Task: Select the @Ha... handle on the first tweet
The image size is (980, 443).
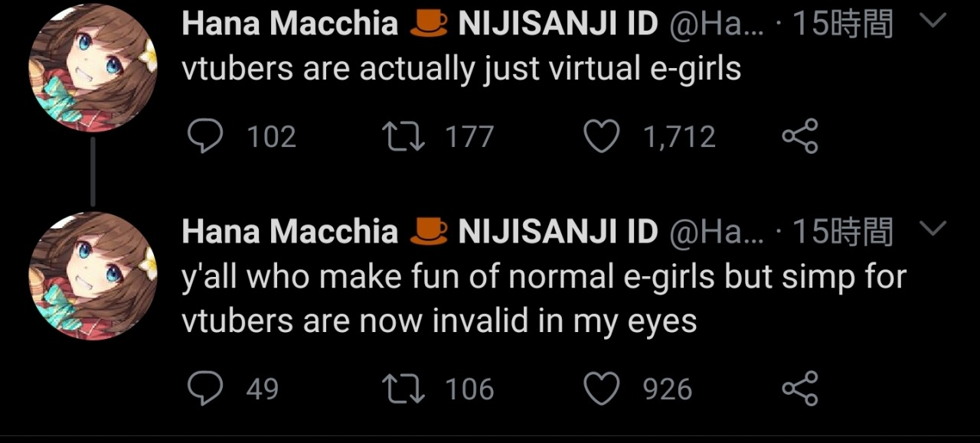Action: [717, 24]
